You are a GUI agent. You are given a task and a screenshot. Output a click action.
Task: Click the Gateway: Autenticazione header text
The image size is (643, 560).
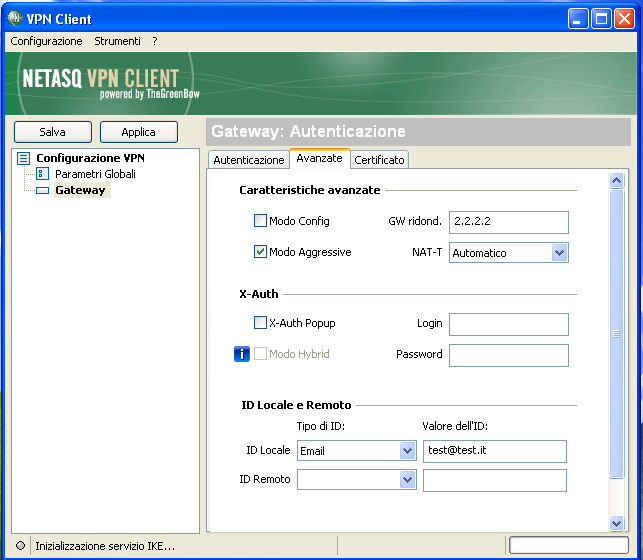coord(308,132)
